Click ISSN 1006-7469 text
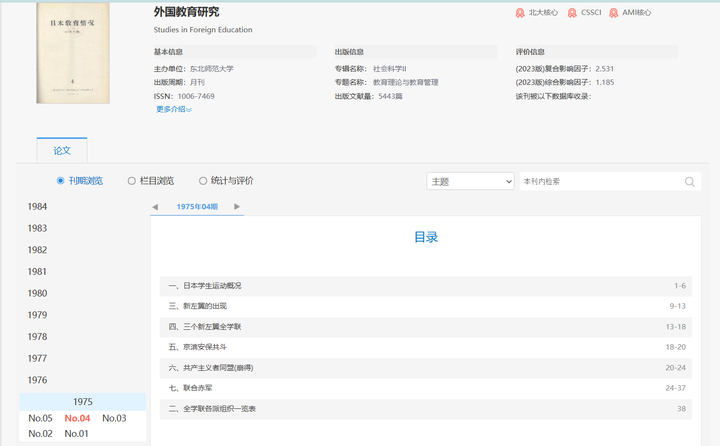Viewport: 720px width, 446px height. [184, 96]
